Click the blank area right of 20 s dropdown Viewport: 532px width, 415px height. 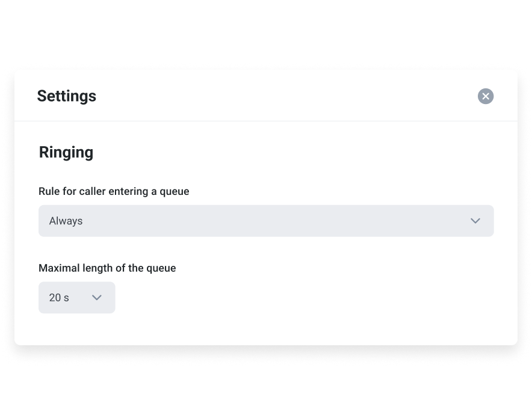(301, 298)
